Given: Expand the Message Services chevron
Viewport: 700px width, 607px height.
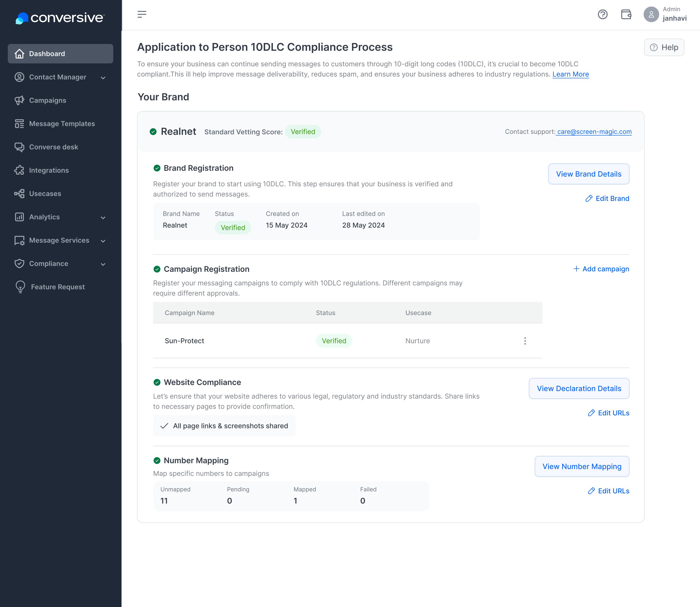Looking at the screenshot, I should point(103,241).
